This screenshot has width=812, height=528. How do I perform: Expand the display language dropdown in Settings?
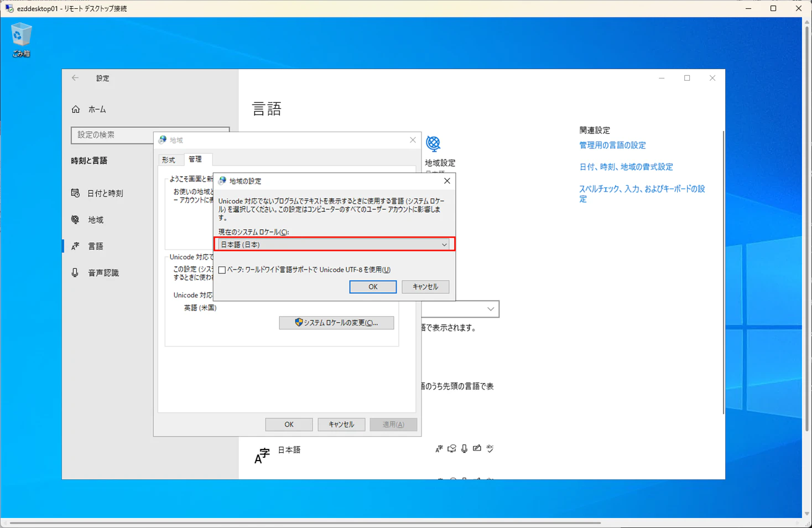490,309
